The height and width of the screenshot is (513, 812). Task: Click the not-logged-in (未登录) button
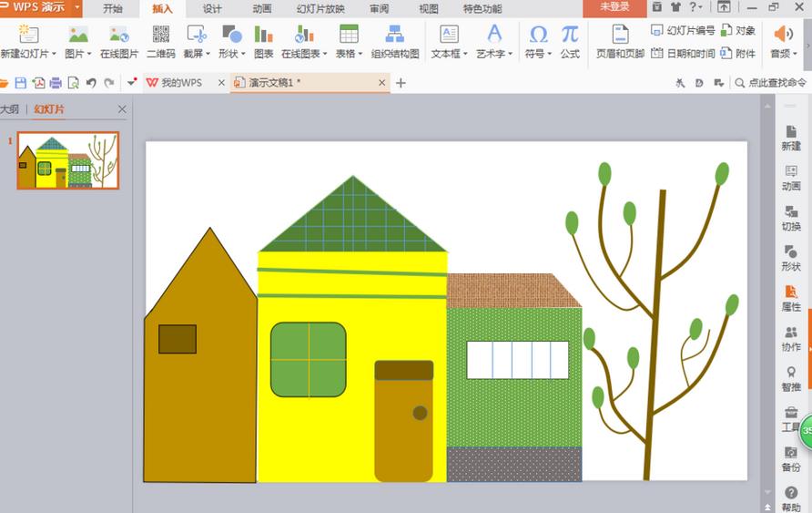pos(615,7)
